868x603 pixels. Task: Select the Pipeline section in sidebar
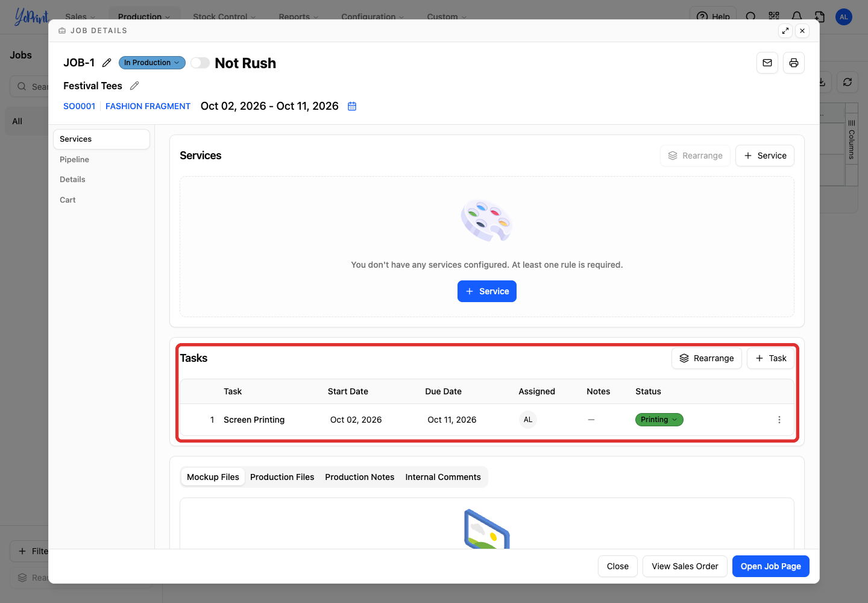[101, 159]
